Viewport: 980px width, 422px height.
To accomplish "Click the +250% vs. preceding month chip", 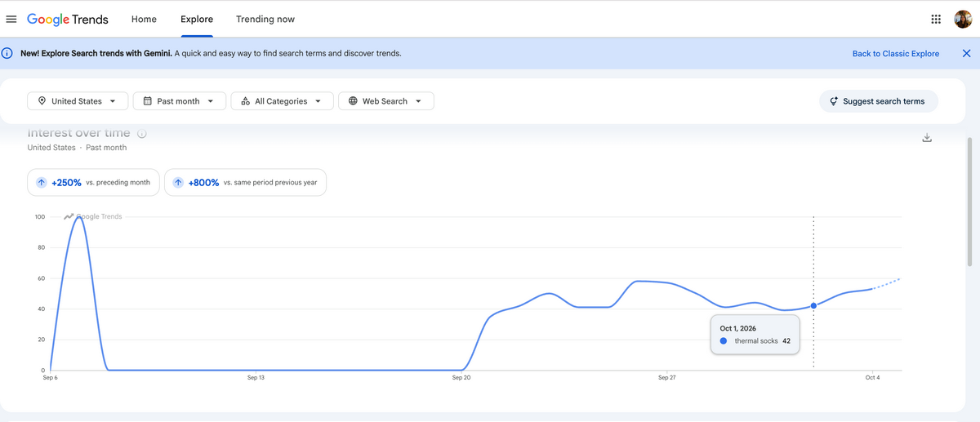I will (93, 183).
